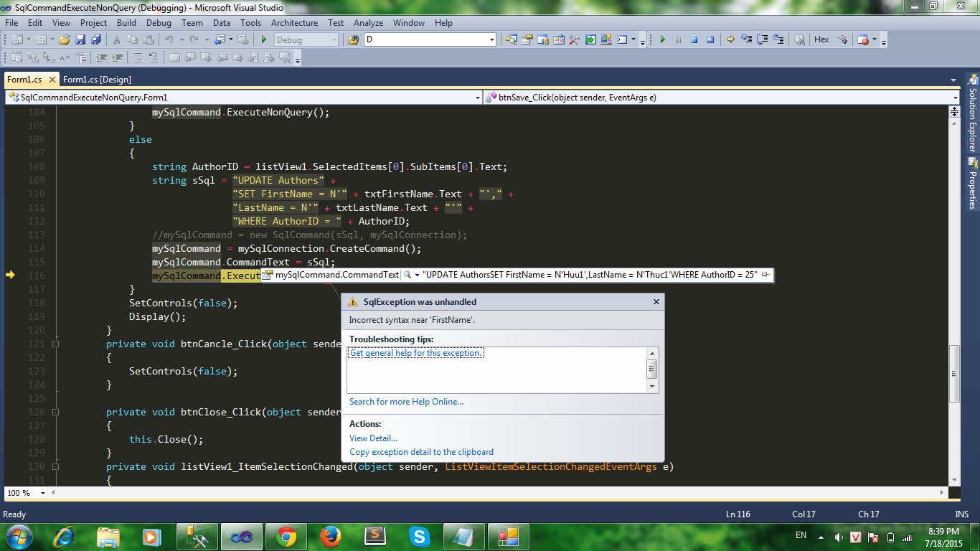Click the Save All toolbar icon
980x551 pixels.
click(96, 39)
